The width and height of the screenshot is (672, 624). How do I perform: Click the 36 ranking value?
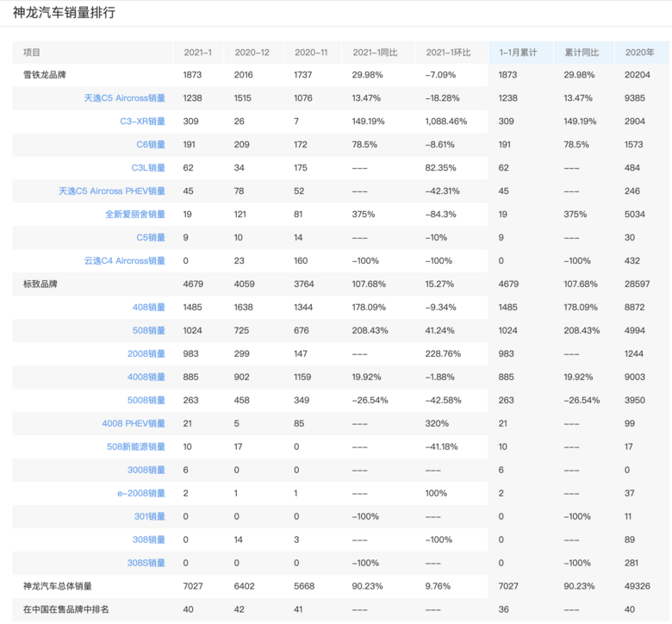[x=504, y=609]
